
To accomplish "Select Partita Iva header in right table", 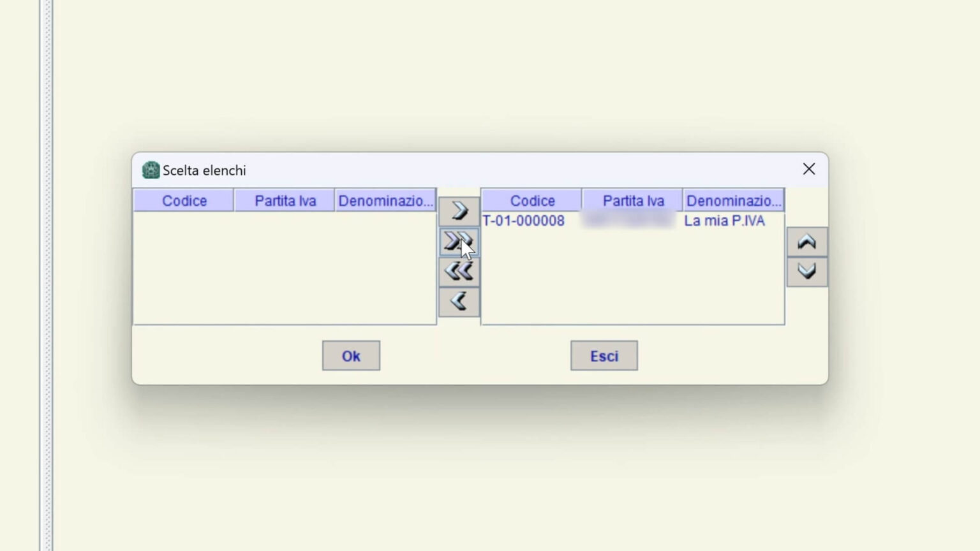I will tap(633, 201).
